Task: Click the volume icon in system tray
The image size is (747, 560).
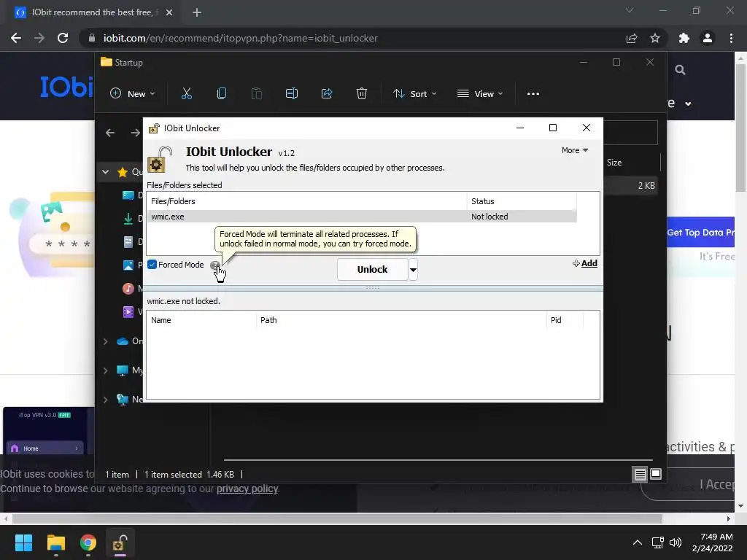Action: tap(676, 542)
